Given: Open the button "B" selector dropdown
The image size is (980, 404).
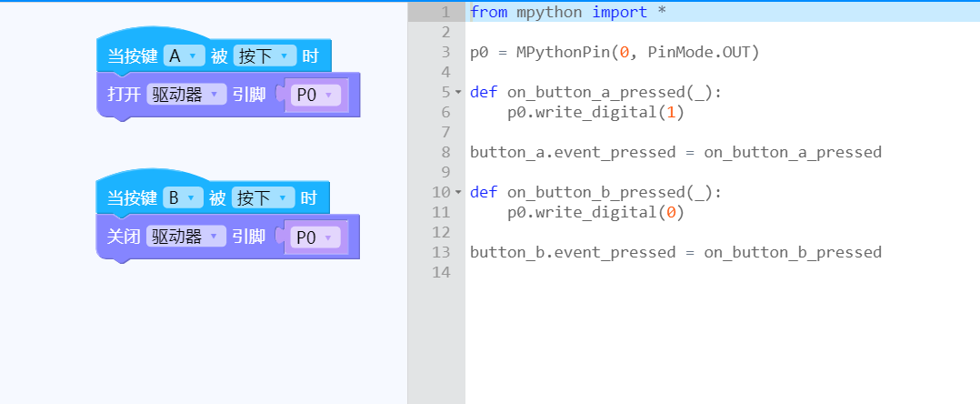Looking at the screenshot, I should (x=184, y=197).
